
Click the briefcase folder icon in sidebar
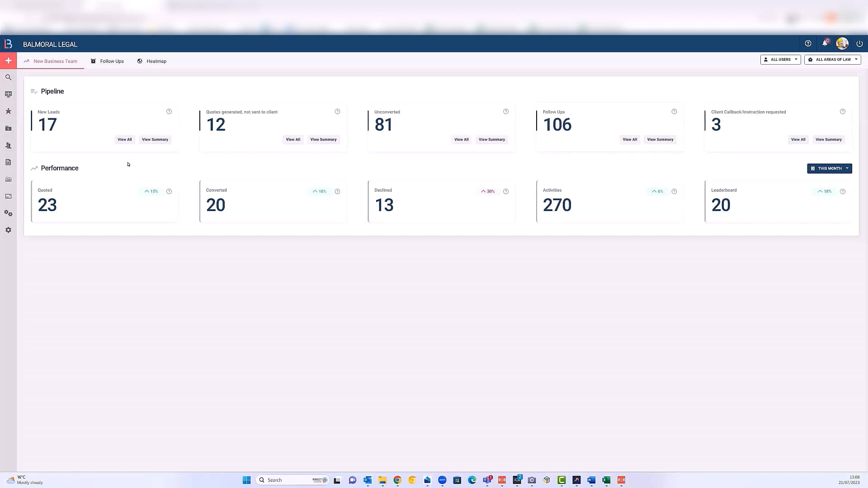tap(8, 128)
